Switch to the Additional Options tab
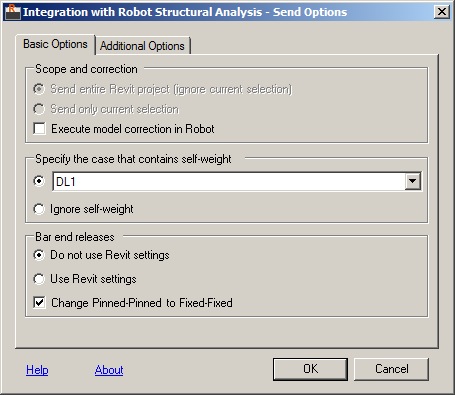The width and height of the screenshot is (455, 395). tap(142, 46)
